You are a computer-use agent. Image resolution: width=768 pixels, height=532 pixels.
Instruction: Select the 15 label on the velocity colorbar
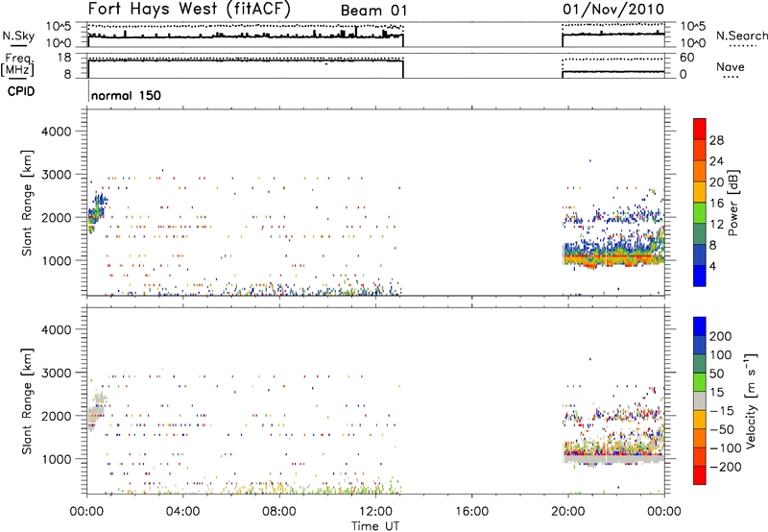(x=716, y=393)
